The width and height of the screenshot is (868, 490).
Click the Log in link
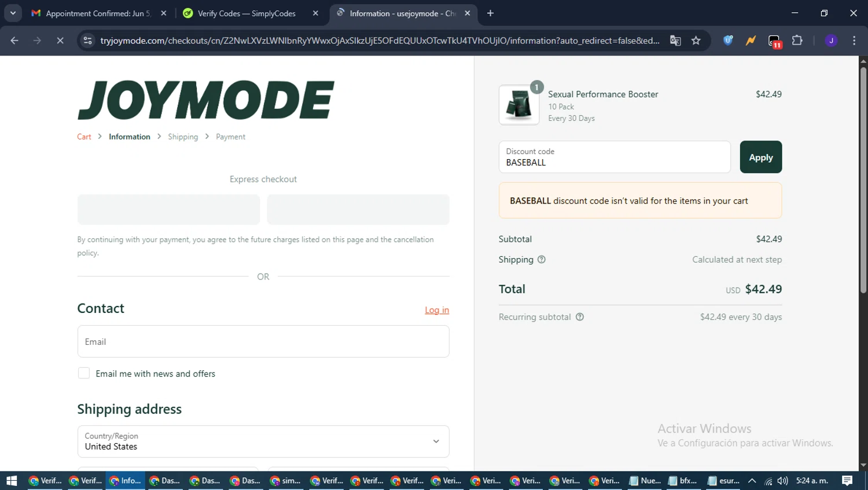coord(437,310)
